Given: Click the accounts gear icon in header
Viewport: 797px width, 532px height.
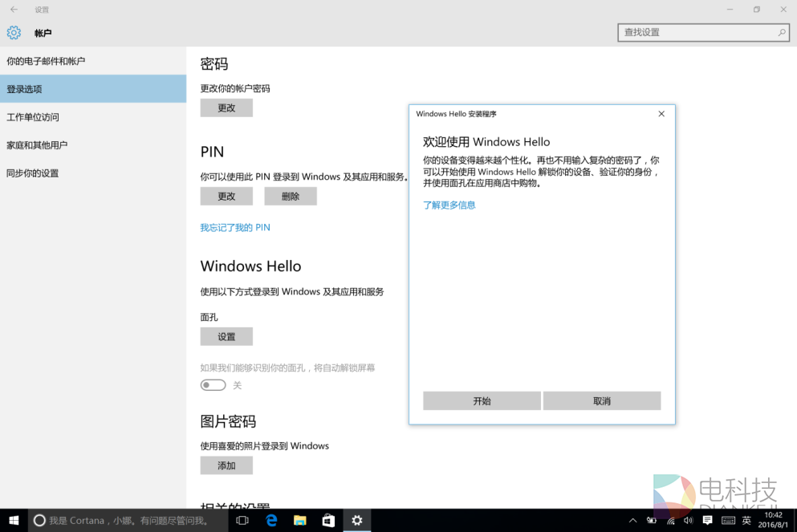Looking at the screenshot, I should tap(14, 33).
